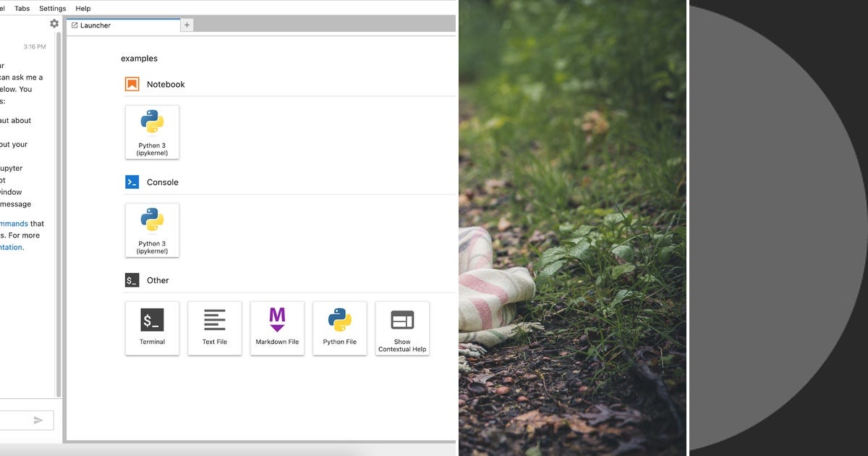Click the orange Notebook section icon
The height and width of the screenshot is (456, 868).
(132, 84)
